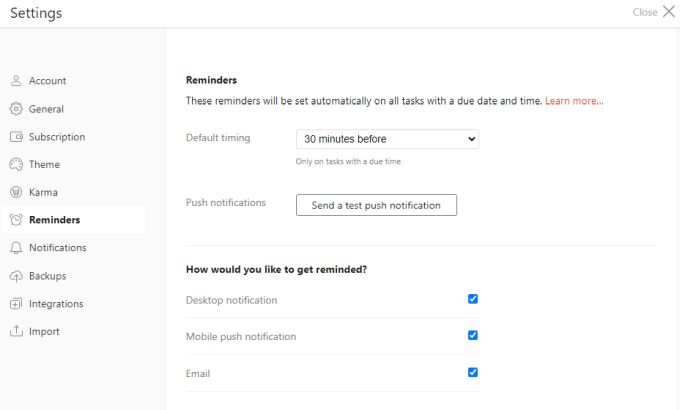Image resolution: width=680 pixels, height=410 pixels.
Task: Go to the Notifications settings section
Action: 57,248
